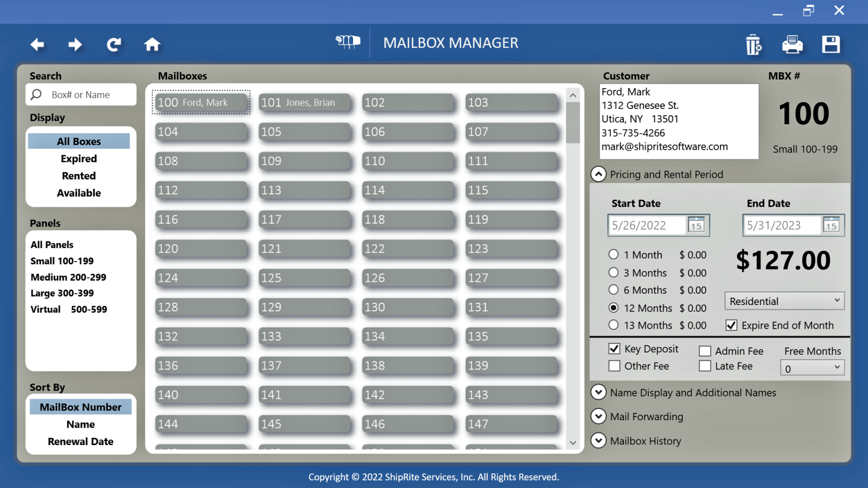Open the Start Date calendar picker
Image resolution: width=868 pixels, height=488 pixels.
pos(696,225)
